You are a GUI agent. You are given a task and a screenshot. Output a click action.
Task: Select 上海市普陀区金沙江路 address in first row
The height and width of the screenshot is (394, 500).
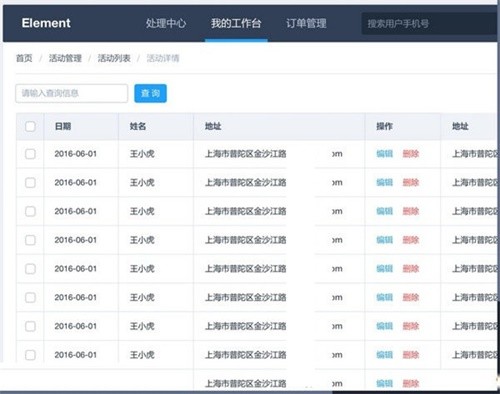pos(246,154)
